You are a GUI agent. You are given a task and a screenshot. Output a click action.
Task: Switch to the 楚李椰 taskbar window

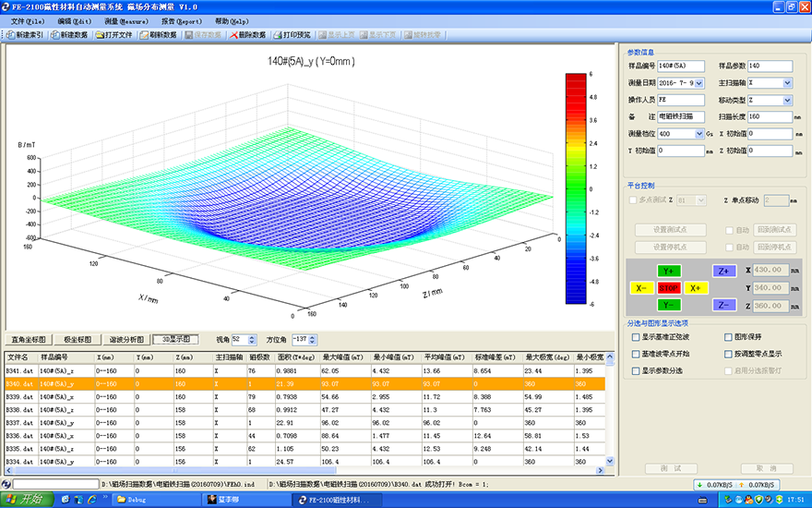pos(247,500)
